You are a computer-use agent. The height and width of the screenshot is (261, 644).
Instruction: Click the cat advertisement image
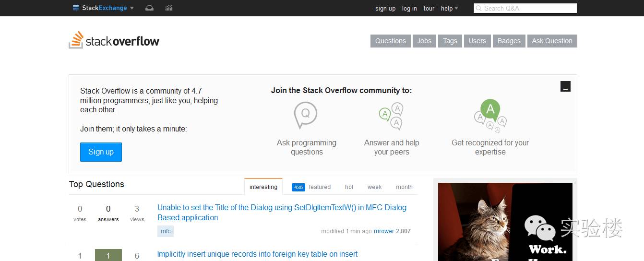coord(505,222)
